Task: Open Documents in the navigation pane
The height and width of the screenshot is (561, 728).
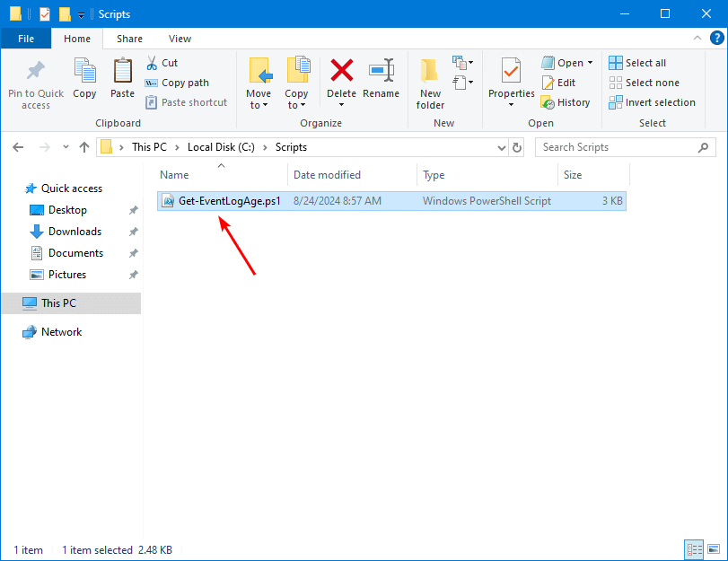Action: tap(75, 253)
